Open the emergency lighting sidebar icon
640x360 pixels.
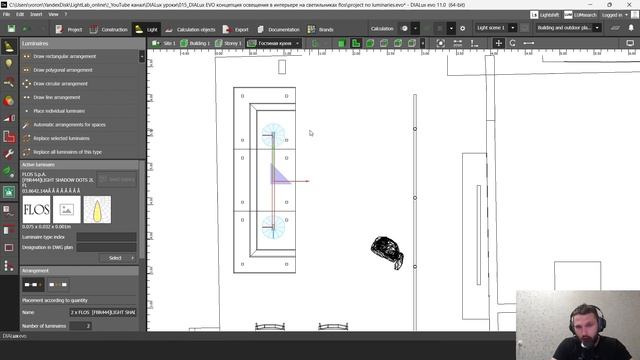click(9, 192)
